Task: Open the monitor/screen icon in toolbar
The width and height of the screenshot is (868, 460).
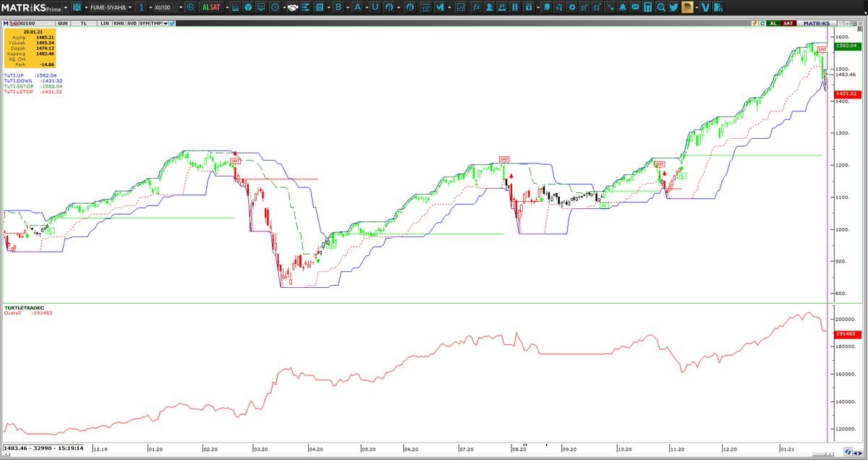Action: pos(260,7)
